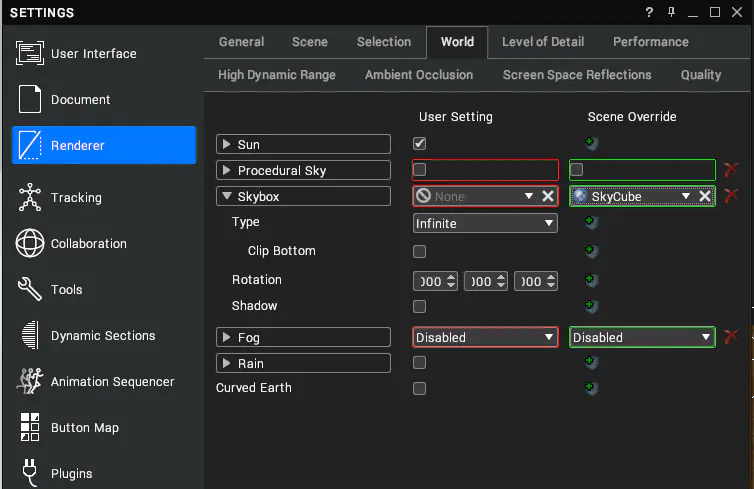Click the User Setting column header
The height and width of the screenshot is (489, 754).
tap(456, 117)
